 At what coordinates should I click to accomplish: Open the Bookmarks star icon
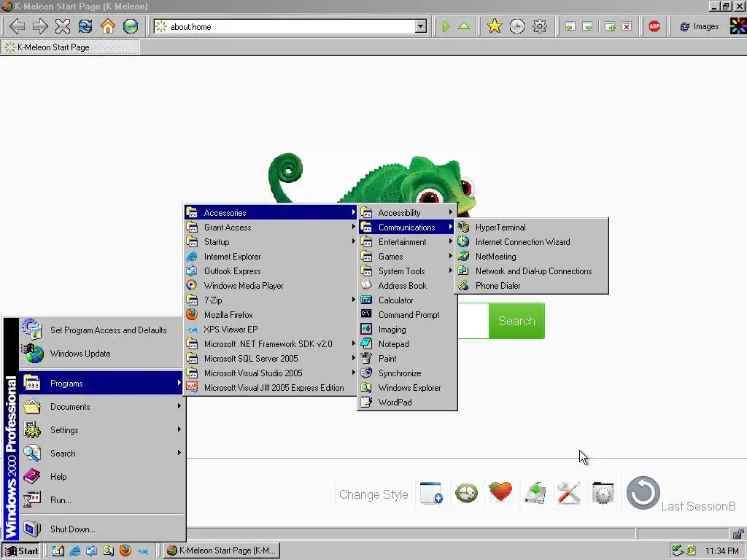(495, 26)
